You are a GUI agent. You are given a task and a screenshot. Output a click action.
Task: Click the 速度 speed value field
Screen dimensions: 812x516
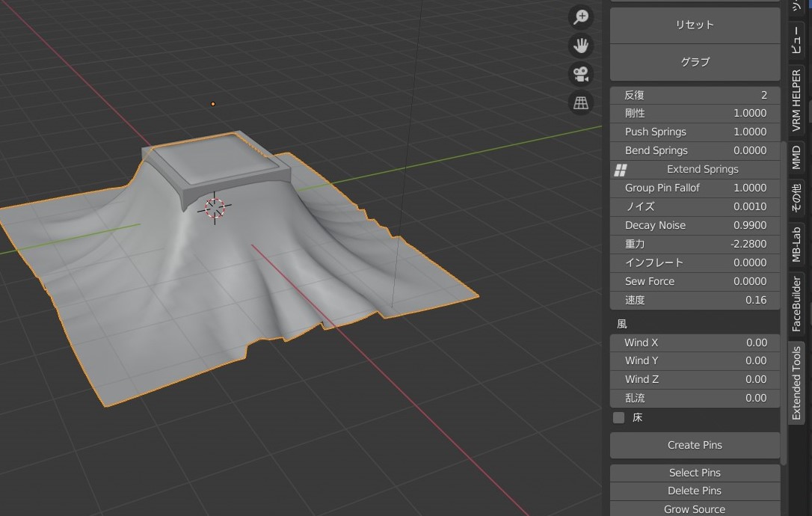(x=695, y=300)
